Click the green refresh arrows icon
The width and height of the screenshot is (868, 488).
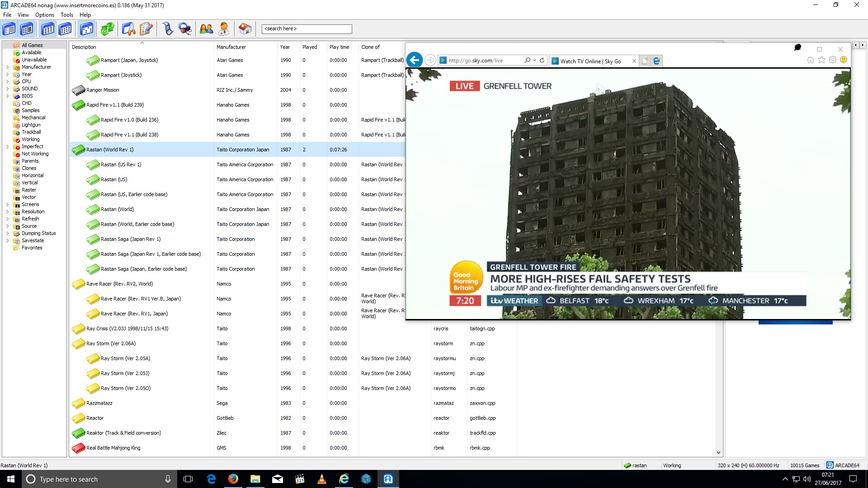coord(107,29)
